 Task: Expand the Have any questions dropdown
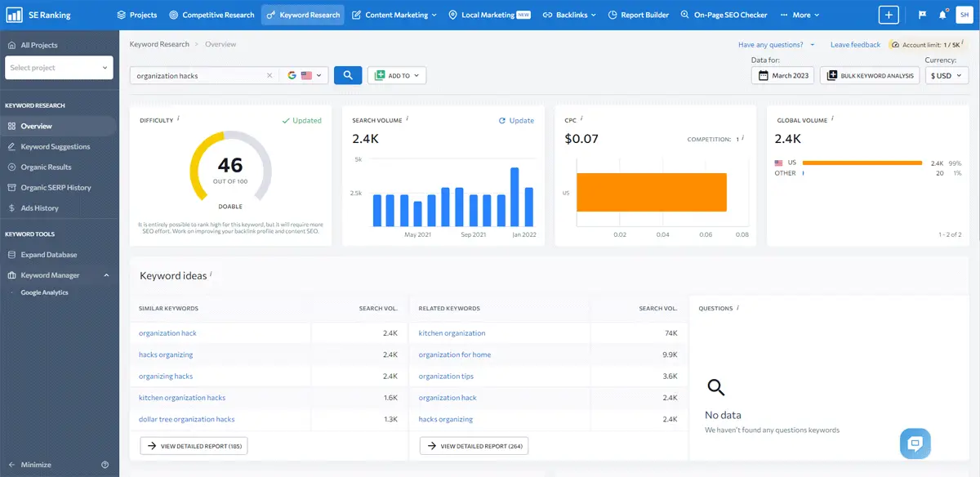tap(776, 45)
